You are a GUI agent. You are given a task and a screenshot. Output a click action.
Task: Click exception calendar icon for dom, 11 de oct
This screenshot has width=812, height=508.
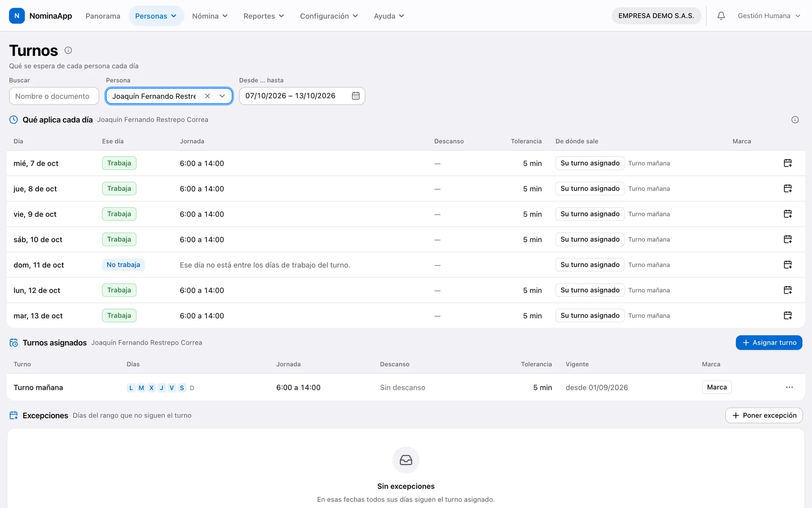(787, 265)
